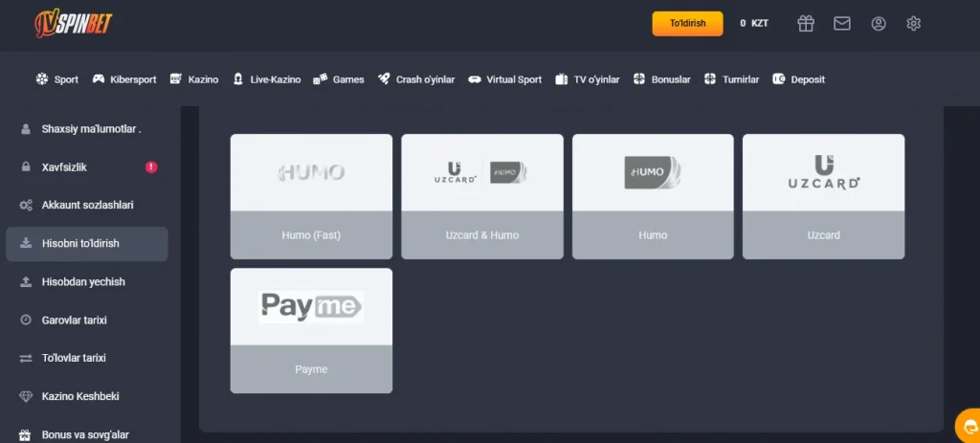The image size is (980, 443).
Task: Click the dice Games icon
Action: tap(320, 79)
